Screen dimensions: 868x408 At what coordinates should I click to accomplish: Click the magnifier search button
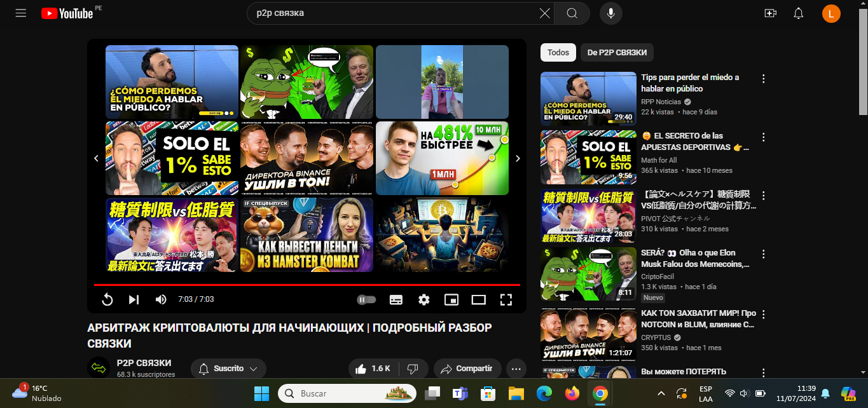(572, 13)
